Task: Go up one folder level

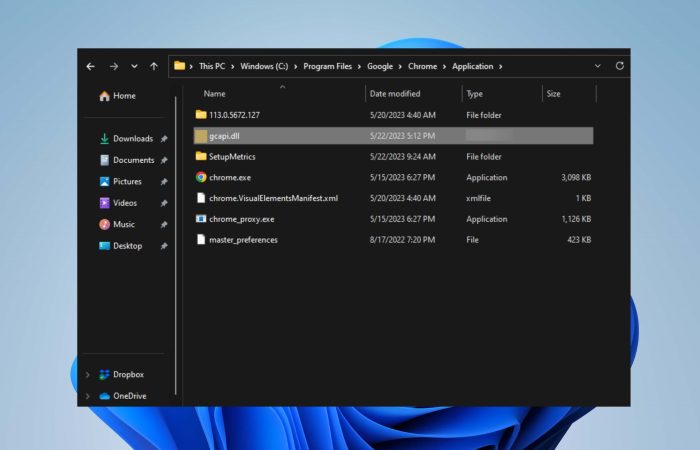Action: (154, 67)
